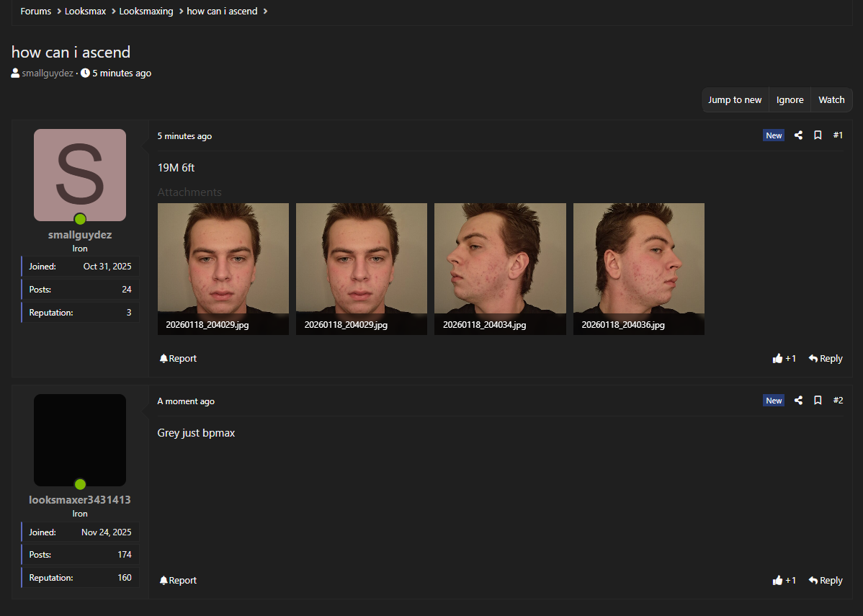863x616 pixels.
Task: Reply to looksmaxer3431413's post
Action: pos(826,581)
